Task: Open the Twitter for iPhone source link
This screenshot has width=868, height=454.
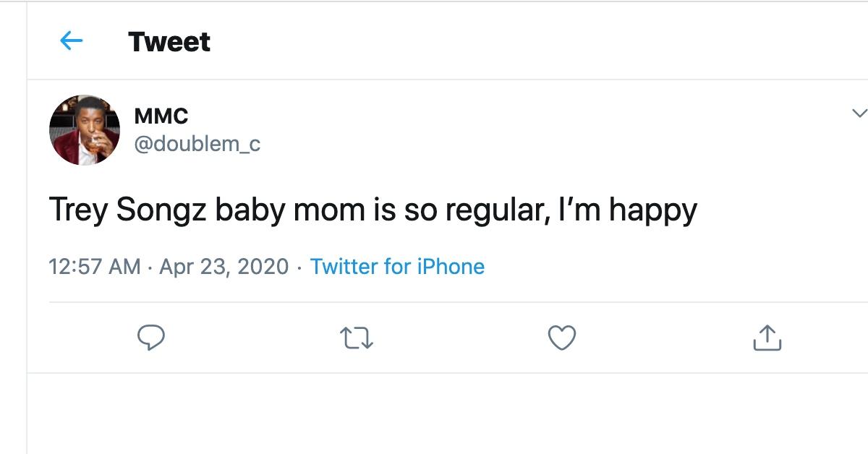Action: pos(397,267)
